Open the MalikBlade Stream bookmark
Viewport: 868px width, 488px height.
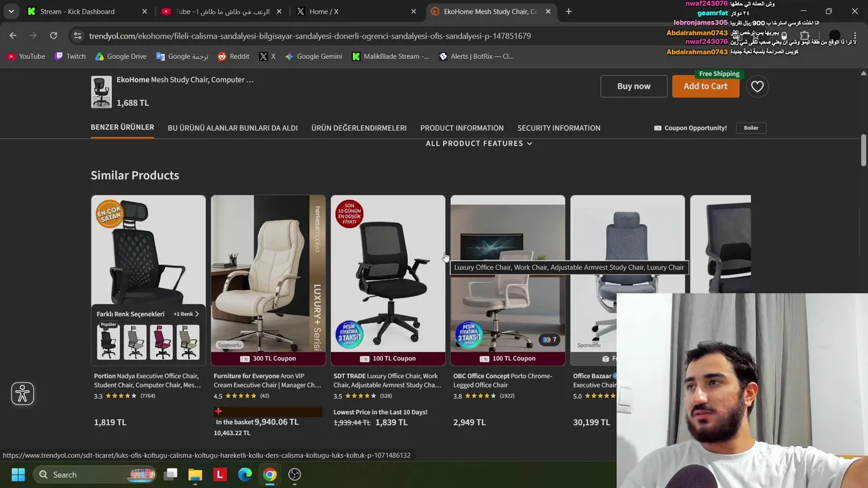coord(390,56)
